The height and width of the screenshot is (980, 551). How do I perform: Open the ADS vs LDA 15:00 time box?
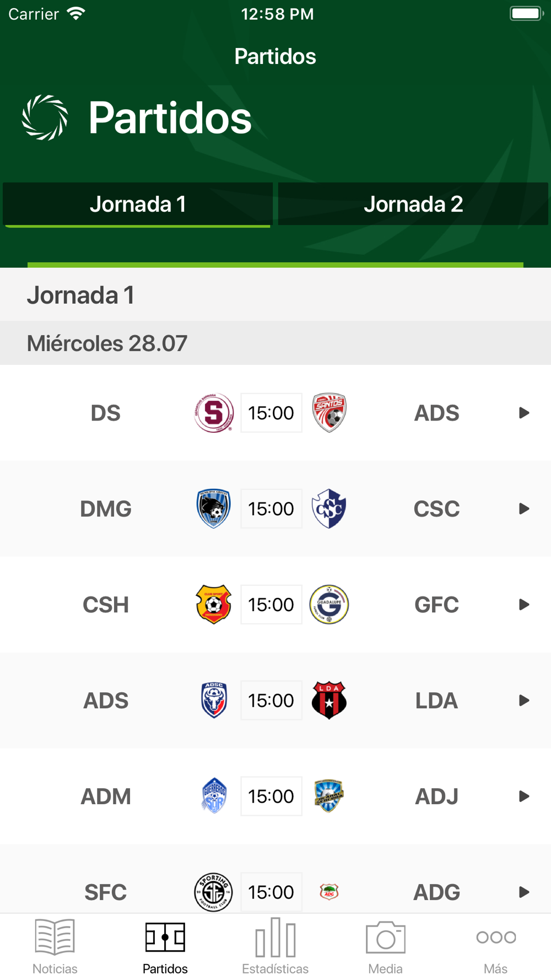click(271, 701)
